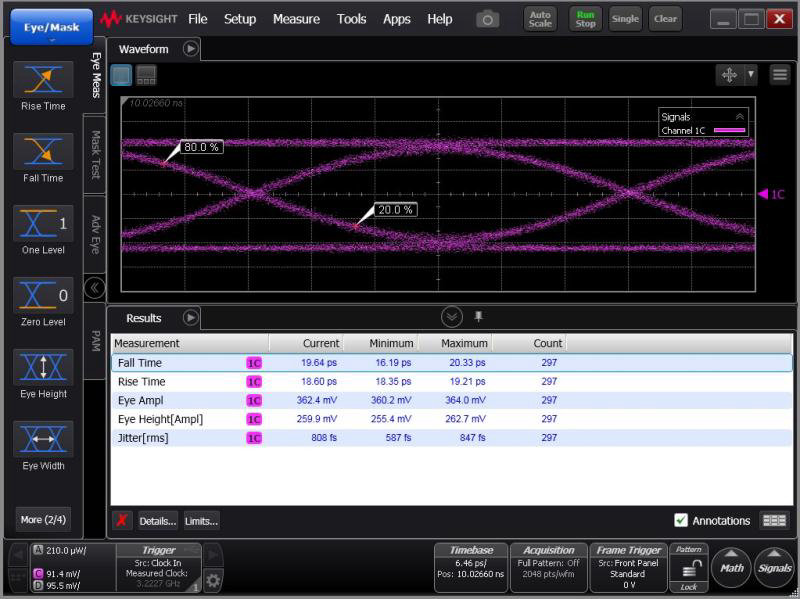Switch to the Mask Test tab

pyautogui.click(x=96, y=154)
